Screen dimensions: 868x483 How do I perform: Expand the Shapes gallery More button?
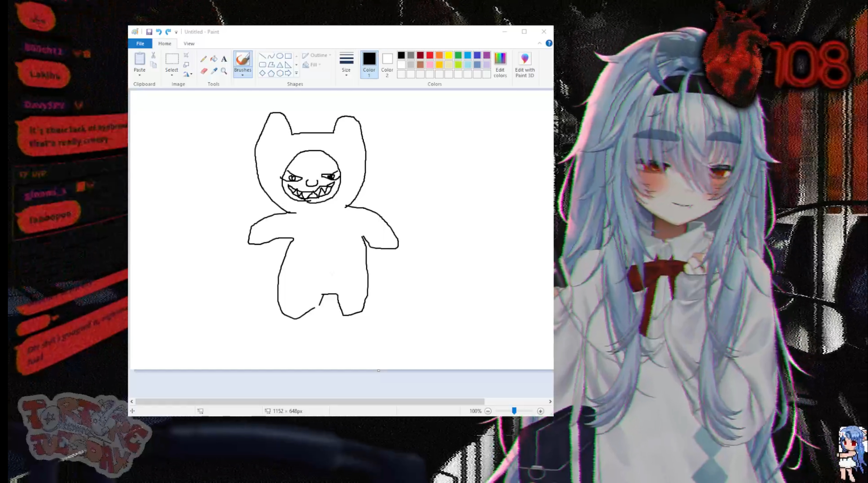click(296, 73)
